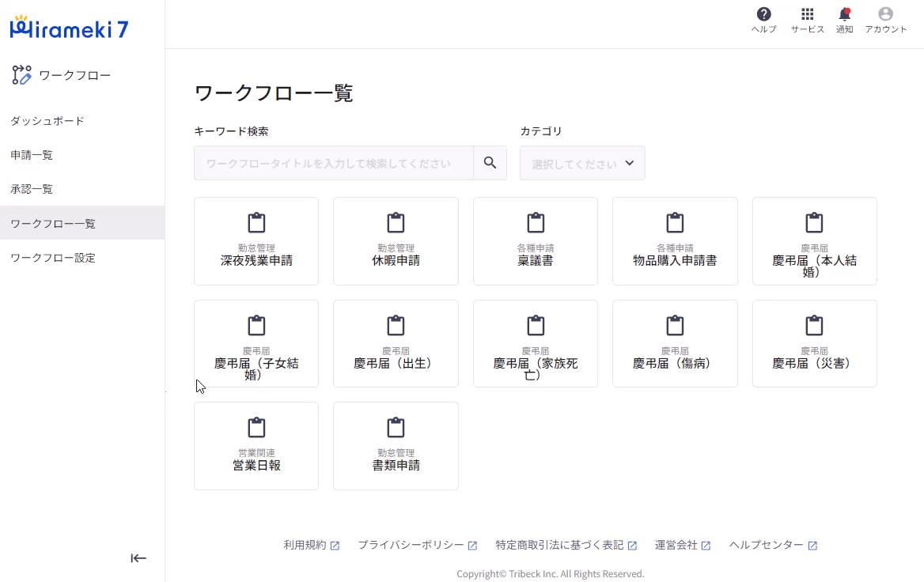The image size is (924, 582).
Task: Open the Help icon in header
Action: tap(763, 14)
